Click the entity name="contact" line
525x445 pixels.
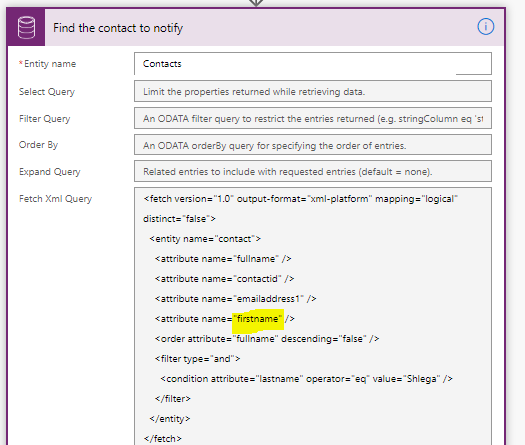(205, 239)
